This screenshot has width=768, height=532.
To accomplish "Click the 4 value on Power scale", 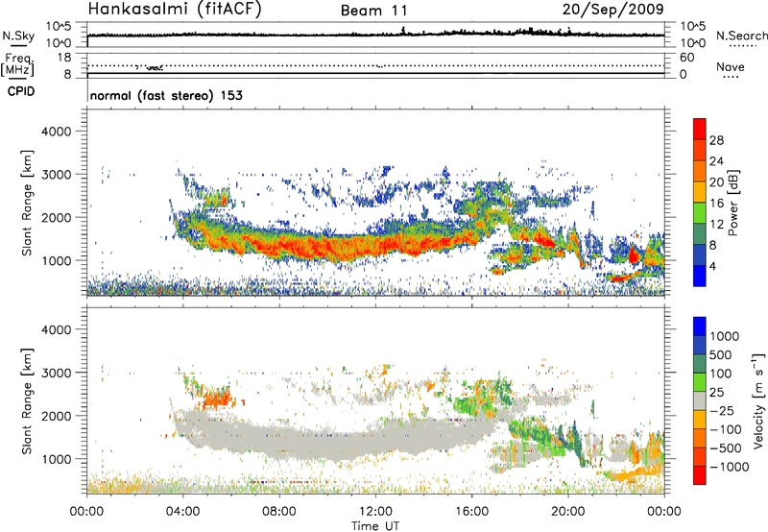I will [x=713, y=266].
